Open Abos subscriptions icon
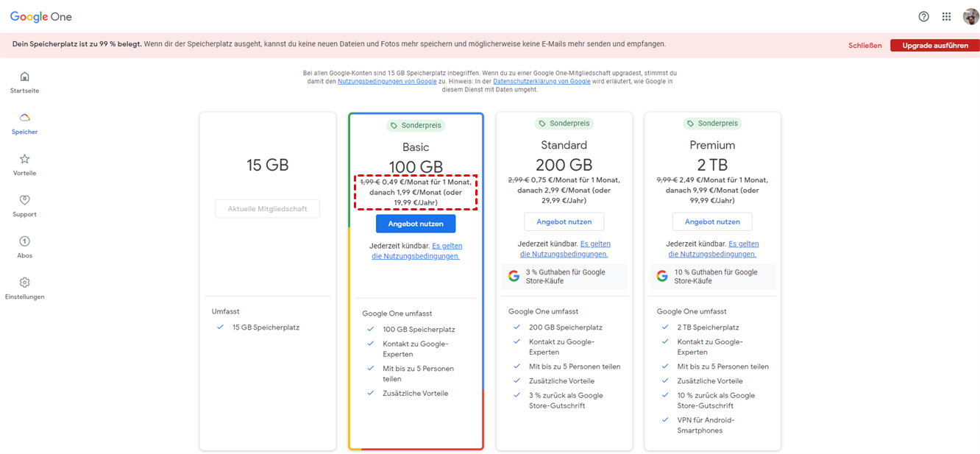This screenshot has width=980, height=454. (24, 241)
